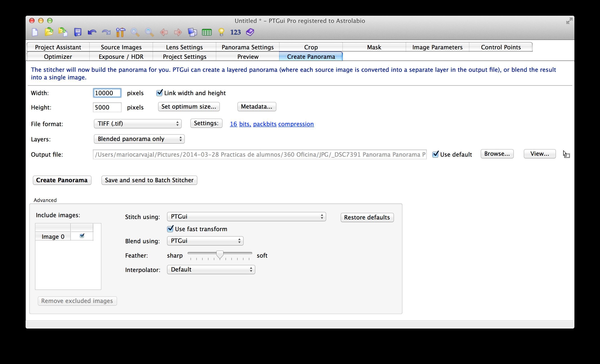This screenshot has height=364, width=600.
Task: Open the File format TIFF dropdown
Action: click(138, 124)
